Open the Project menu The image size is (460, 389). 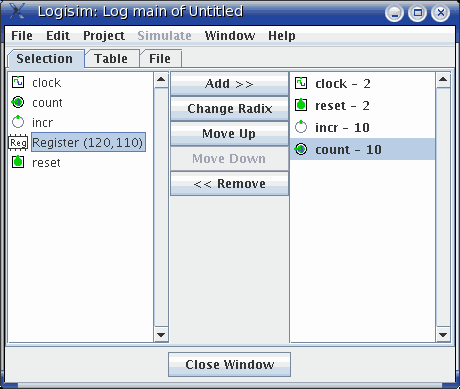tap(104, 35)
